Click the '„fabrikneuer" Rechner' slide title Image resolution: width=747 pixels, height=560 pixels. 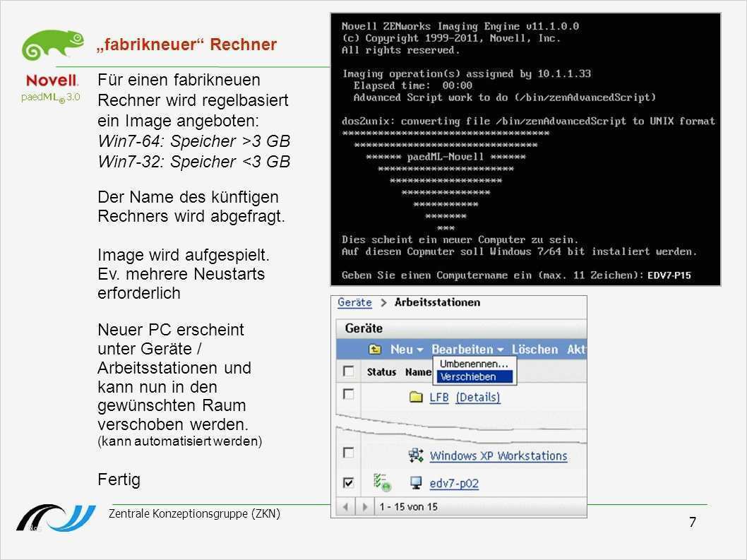coord(186,44)
